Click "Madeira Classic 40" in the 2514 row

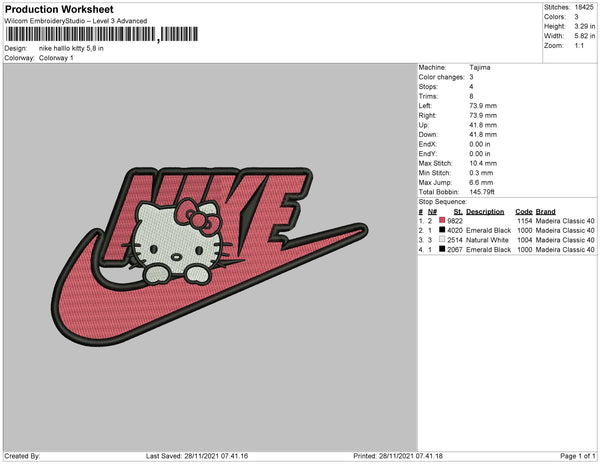pos(565,240)
